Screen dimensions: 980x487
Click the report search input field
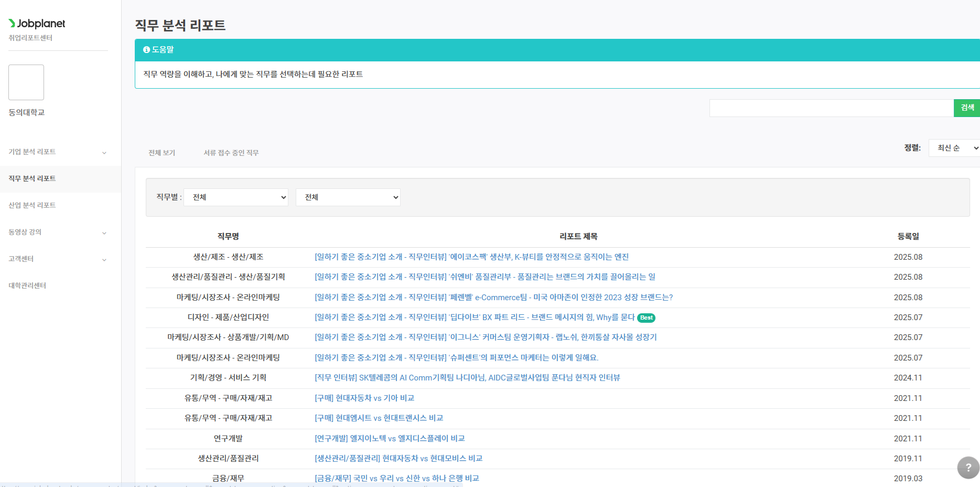click(831, 108)
